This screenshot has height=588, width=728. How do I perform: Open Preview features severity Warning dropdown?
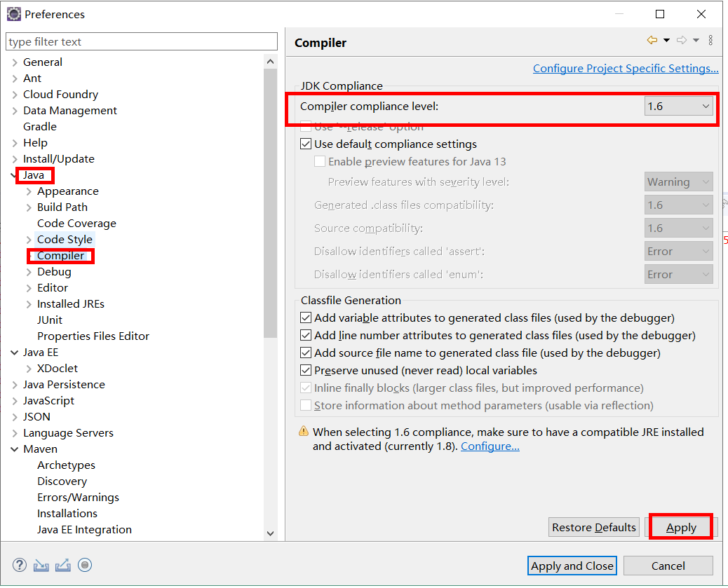pyautogui.click(x=678, y=182)
